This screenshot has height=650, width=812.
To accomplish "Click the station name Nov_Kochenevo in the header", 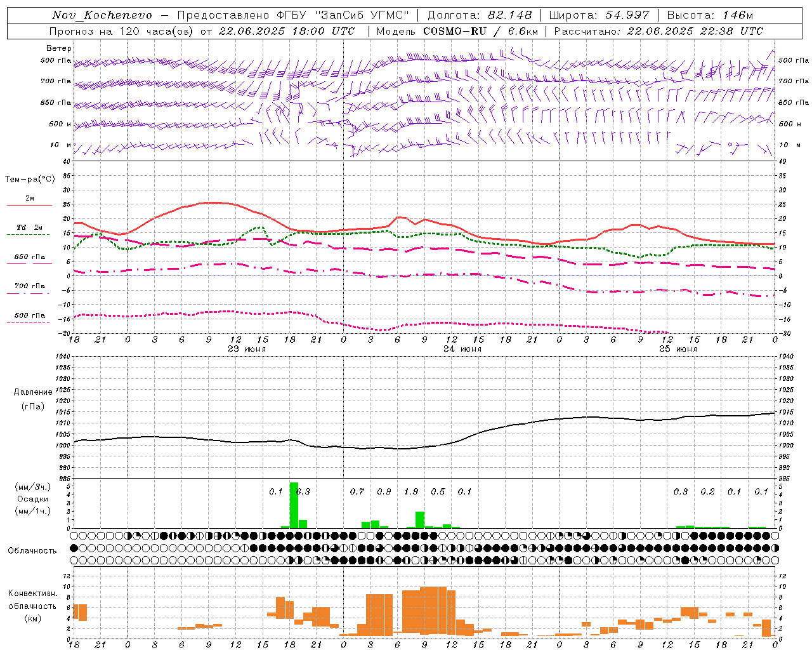I will pyautogui.click(x=102, y=15).
